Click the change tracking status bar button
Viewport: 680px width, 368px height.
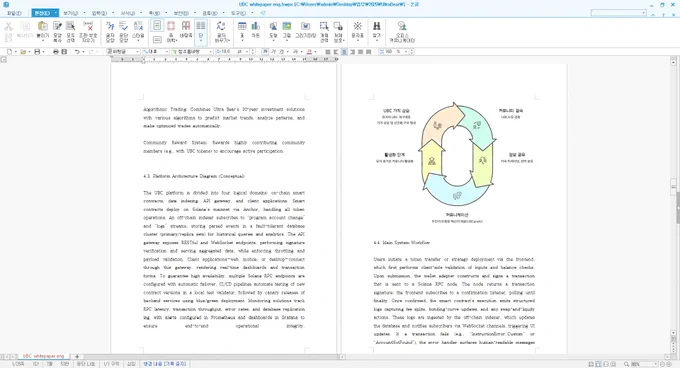[x=164, y=364]
